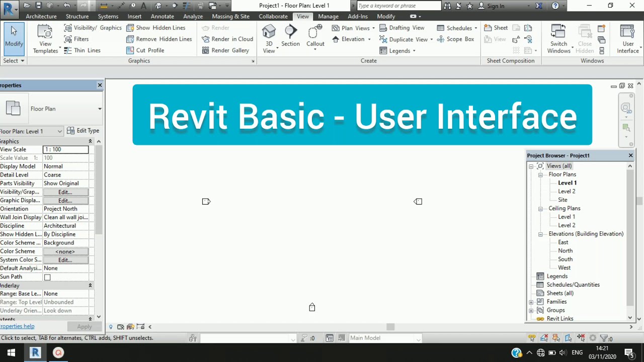Open the Manage ribbon tab

tap(328, 16)
